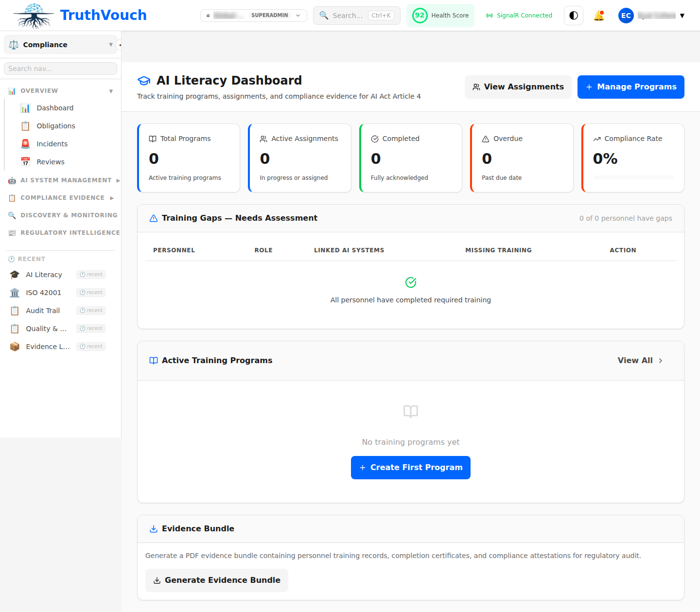
Task: Click Create First Program
Action: pyautogui.click(x=410, y=467)
